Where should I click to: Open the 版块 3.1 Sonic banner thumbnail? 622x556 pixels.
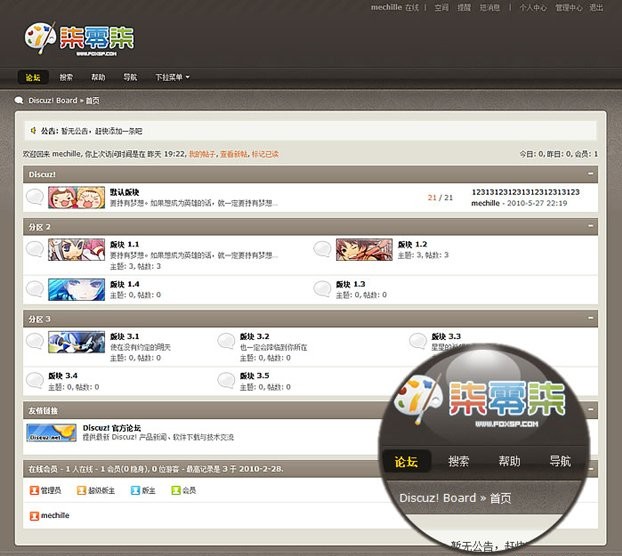tap(77, 342)
